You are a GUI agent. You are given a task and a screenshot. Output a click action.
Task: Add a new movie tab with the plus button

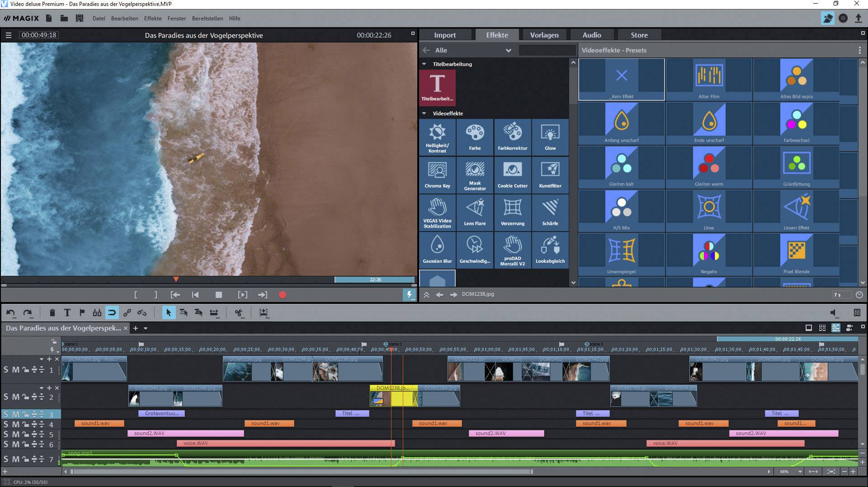tap(136, 328)
